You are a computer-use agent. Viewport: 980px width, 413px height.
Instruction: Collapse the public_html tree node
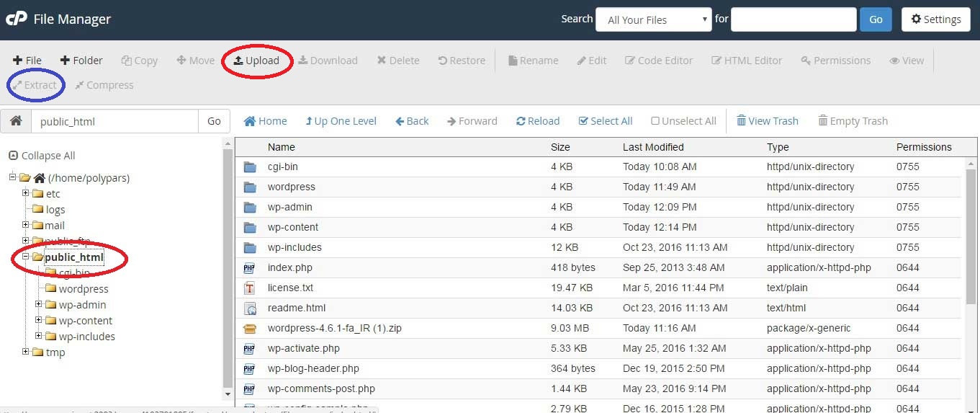tap(26, 257)
